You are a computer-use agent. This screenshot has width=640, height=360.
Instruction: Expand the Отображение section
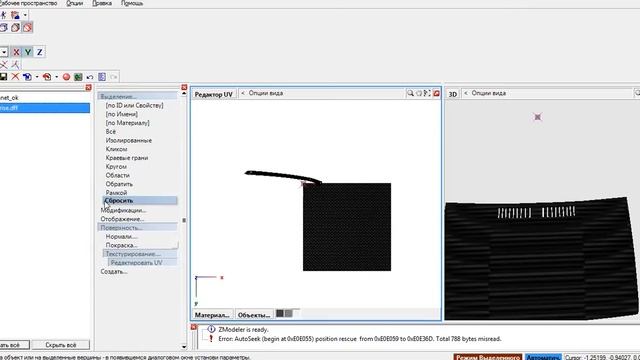pos(122,219)
